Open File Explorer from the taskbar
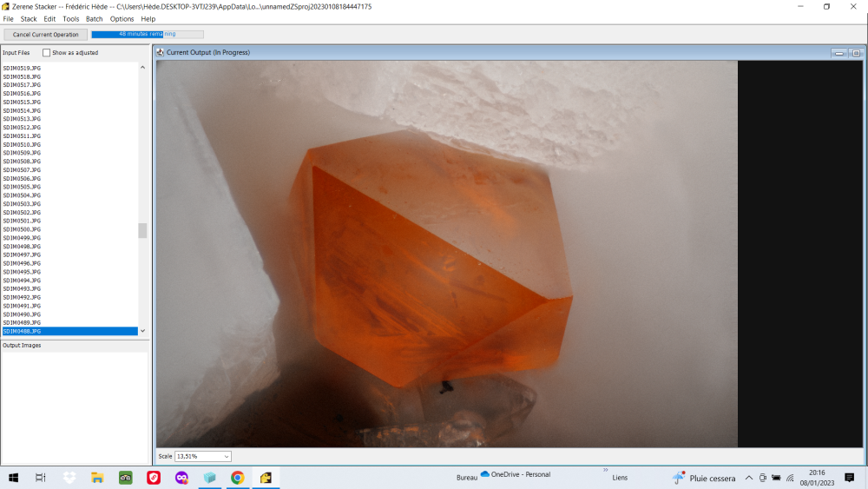 pos(97,478)
